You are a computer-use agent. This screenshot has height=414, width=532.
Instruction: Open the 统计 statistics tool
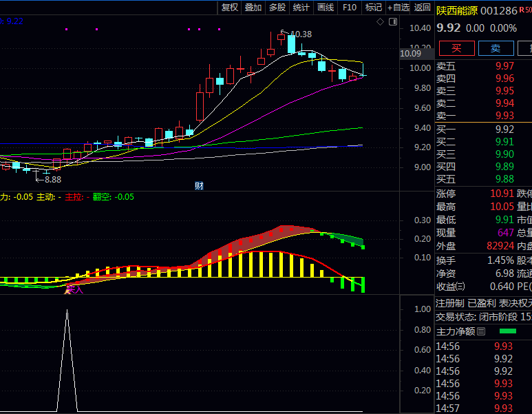(x=301, y=8)
